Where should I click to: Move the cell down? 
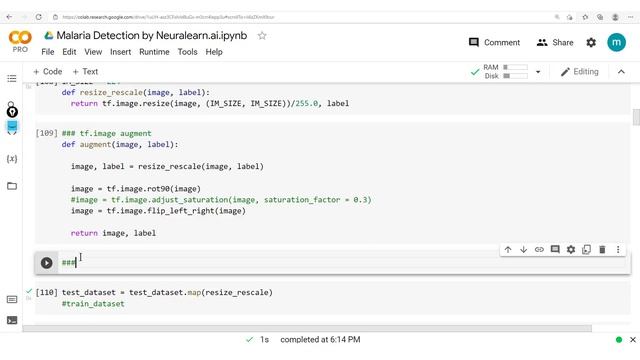(x=523, y=249)
